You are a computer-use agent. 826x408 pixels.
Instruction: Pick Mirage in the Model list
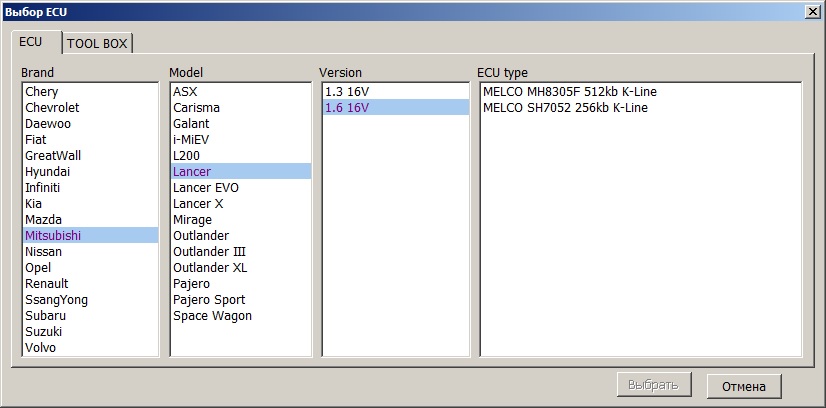pyautogui.click(x=241, y=220)
